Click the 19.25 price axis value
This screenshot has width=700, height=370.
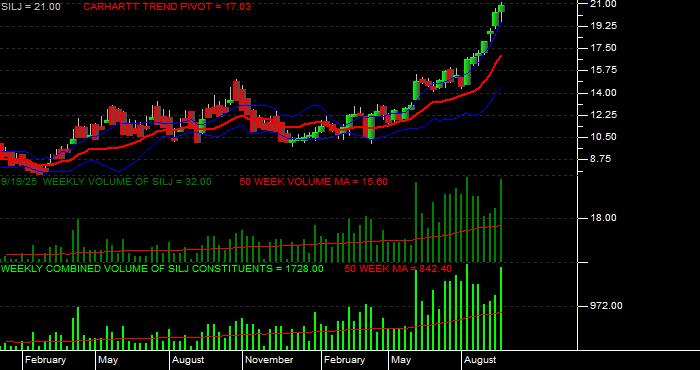pos(604,26)
